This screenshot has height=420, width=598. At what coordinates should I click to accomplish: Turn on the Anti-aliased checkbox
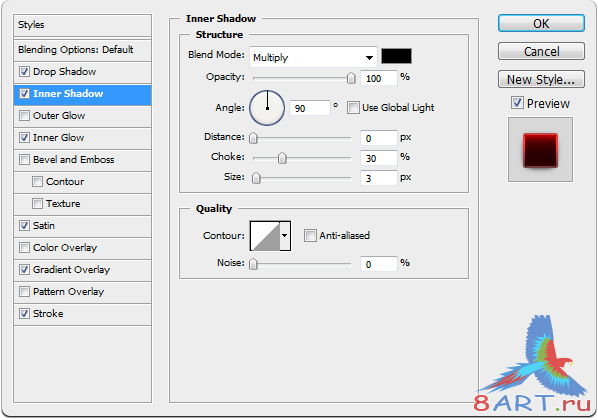click(310, 235)
